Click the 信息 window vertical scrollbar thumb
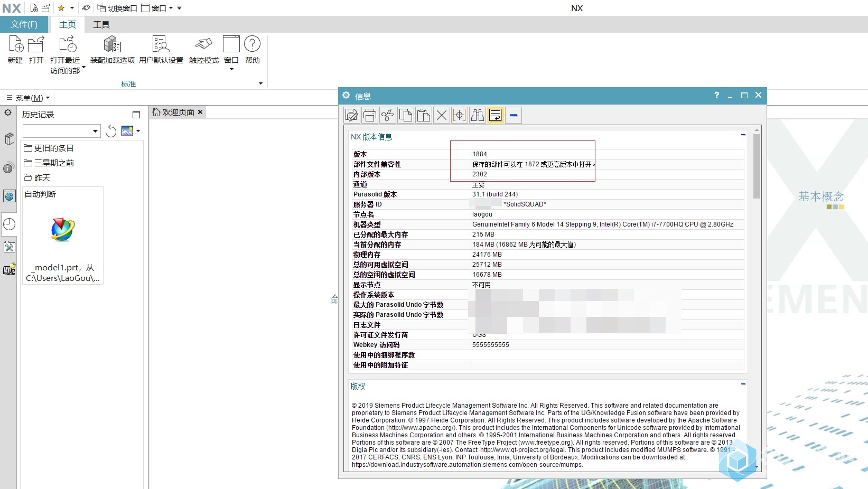868x489 pixels. pyautogui.click(x=757, y=166)
